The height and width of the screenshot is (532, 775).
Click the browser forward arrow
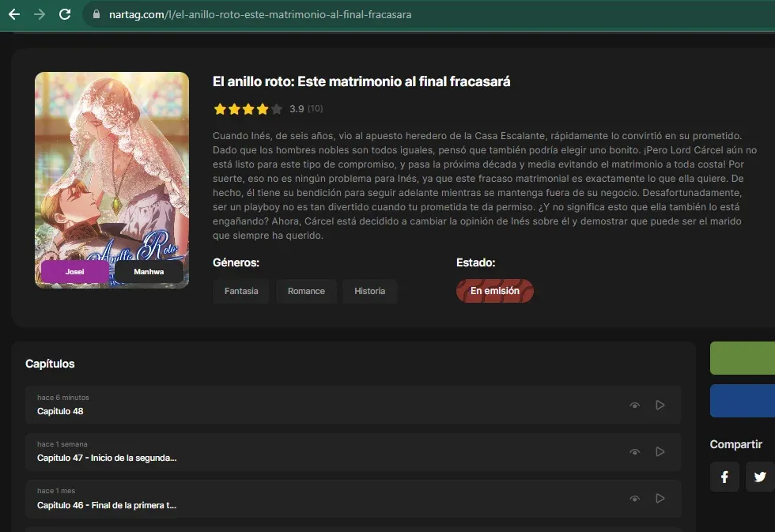(40, 14)
